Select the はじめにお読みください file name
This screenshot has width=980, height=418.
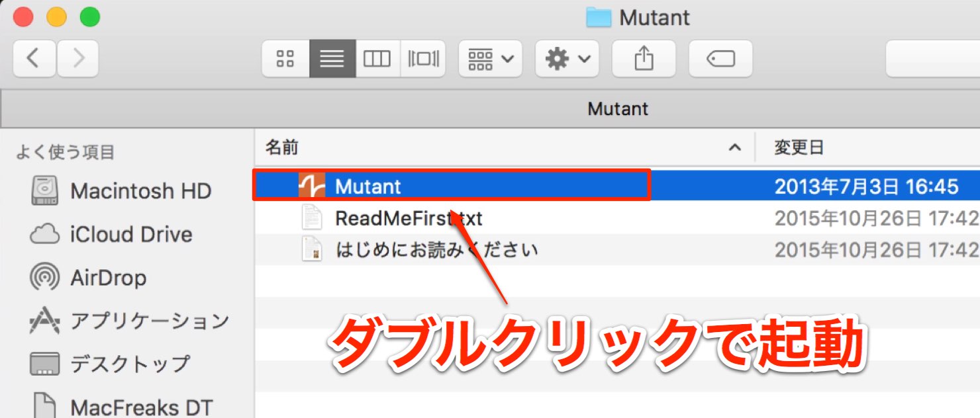pos(436,249)
